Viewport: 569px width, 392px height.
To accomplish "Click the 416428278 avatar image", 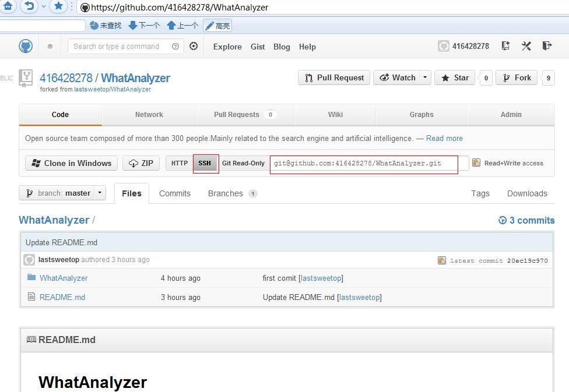I will click(444, 46).
